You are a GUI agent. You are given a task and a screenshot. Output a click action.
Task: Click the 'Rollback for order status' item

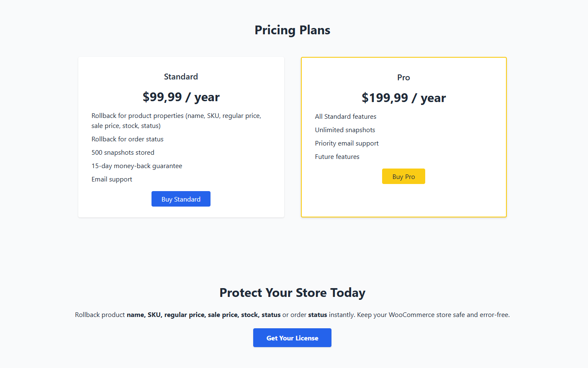point(127,139)
